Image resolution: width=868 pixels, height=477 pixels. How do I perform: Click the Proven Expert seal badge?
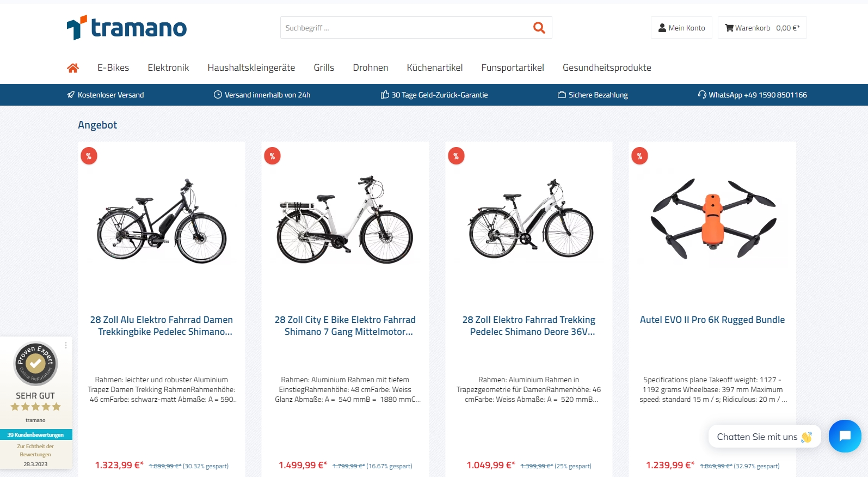point(35,363)
